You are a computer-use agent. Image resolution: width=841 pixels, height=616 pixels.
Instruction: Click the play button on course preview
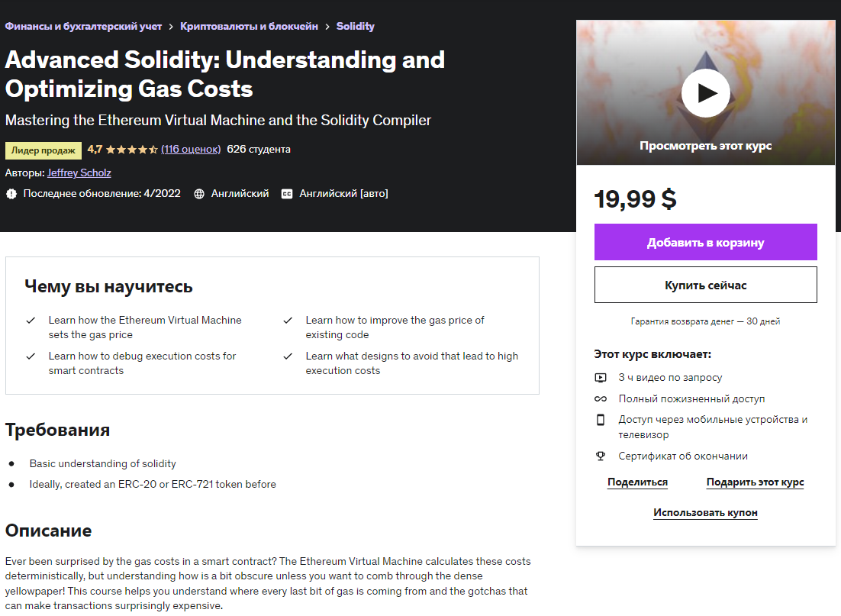pyautogui.click(x=705, y=93)
